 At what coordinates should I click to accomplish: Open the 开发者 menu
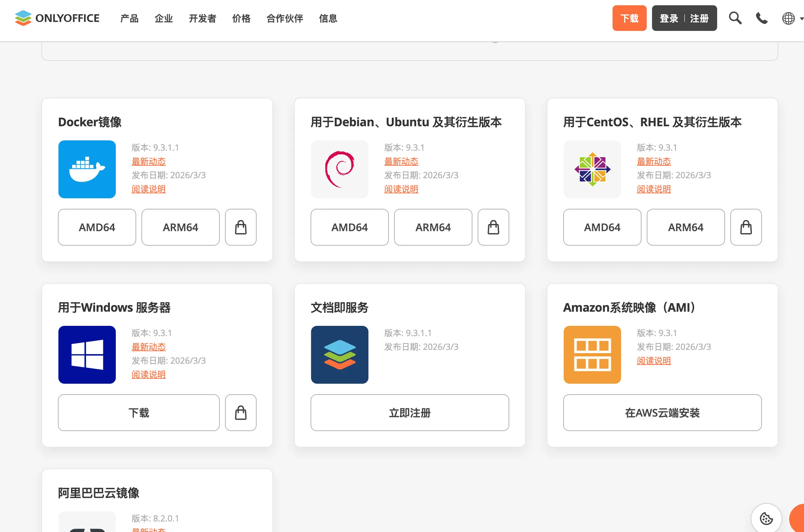[x=202, y=19]
